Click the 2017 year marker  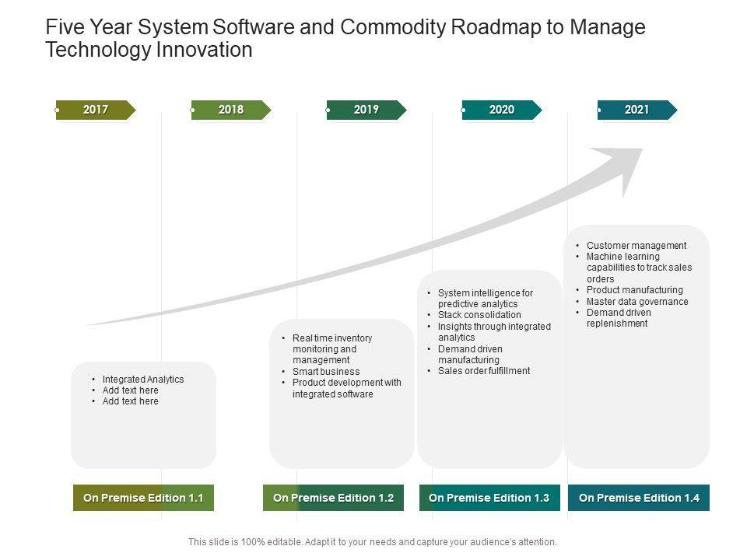96,110
